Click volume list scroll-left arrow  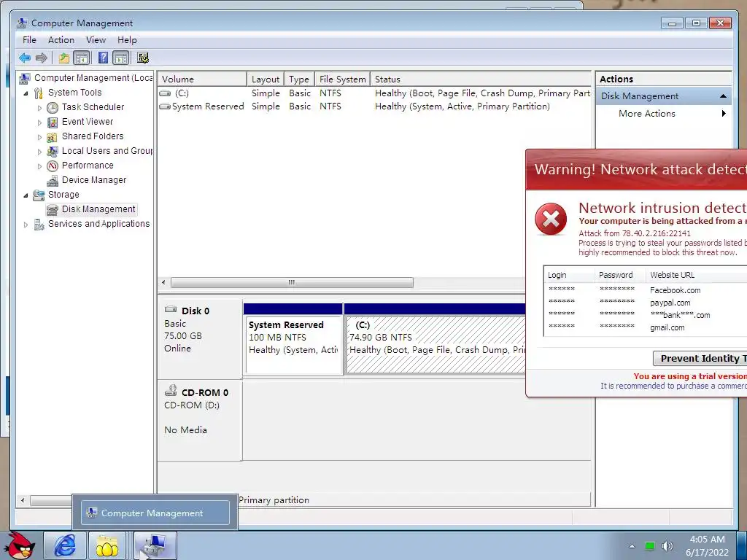(x=163, y=282)
